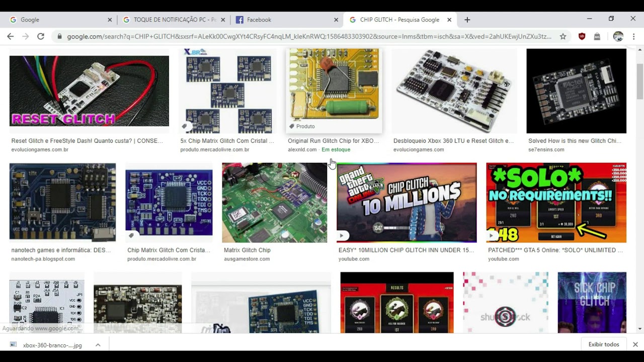Open the nanotech-pa.blogspot.com source link
Screen dimensions: 644x362
[43, 259]
